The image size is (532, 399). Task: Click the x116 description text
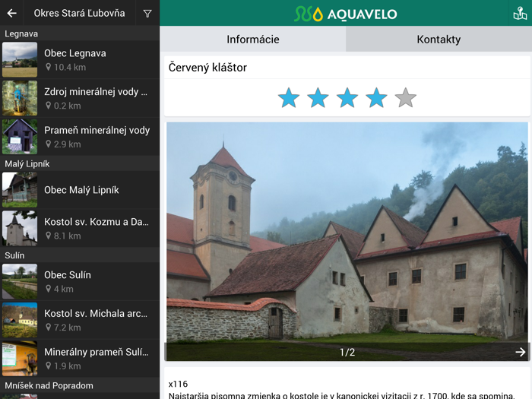[x=178, y=384]
